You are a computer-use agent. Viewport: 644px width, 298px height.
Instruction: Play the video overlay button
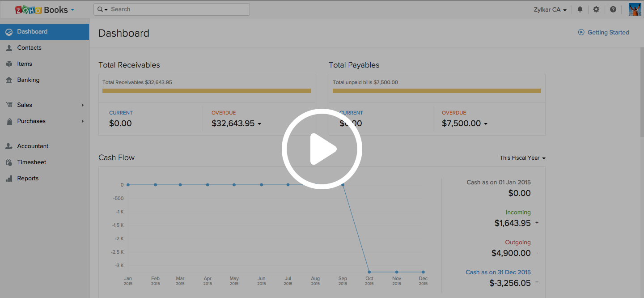click(x=322, y=149)
